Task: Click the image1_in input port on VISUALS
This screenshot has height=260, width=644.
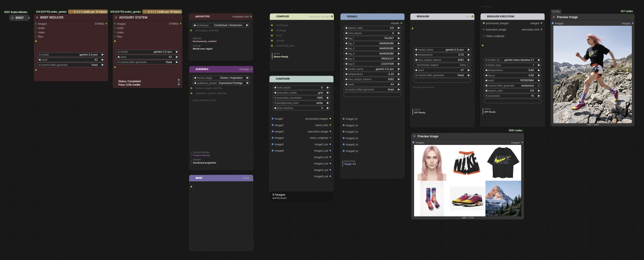Action: pos(344,119)
